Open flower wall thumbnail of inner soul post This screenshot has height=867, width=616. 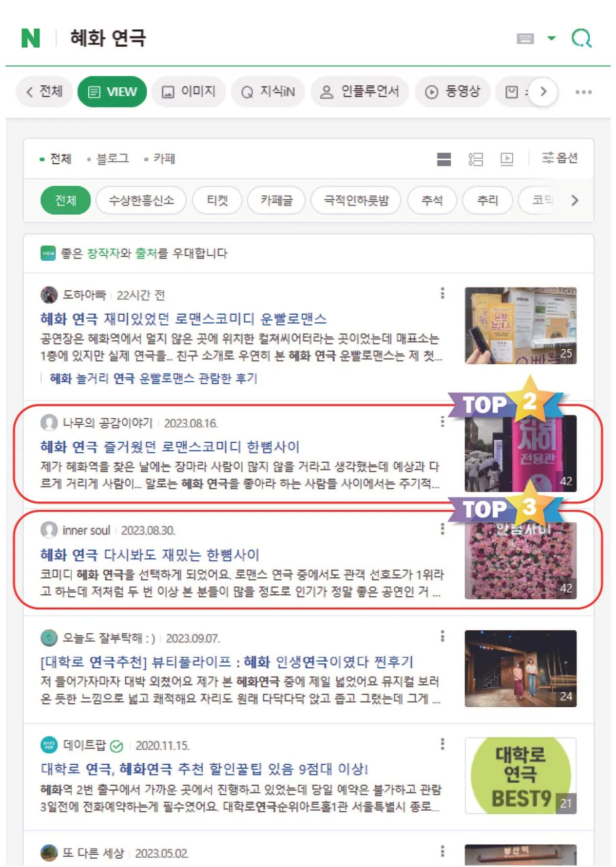point(521,561)
